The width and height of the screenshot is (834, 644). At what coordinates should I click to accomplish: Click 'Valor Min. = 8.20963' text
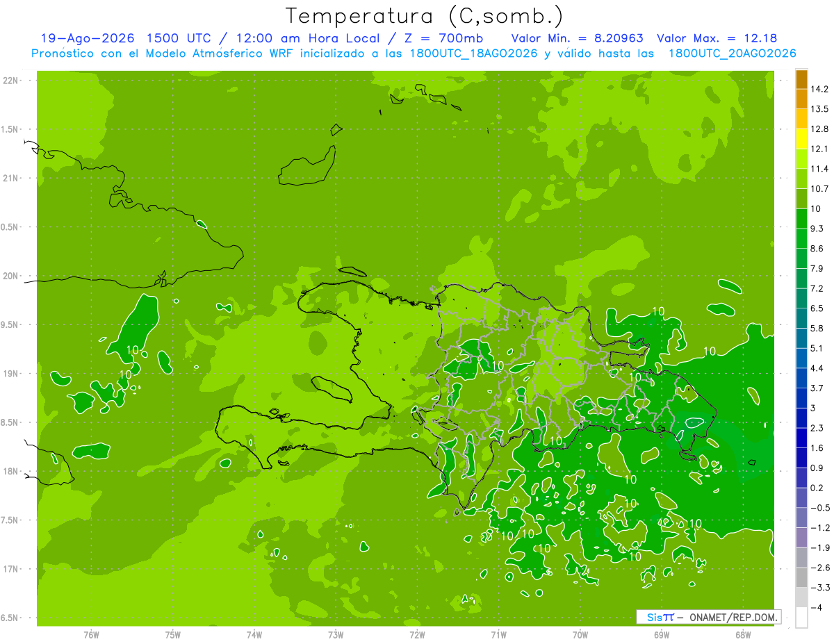click(577, 38)
